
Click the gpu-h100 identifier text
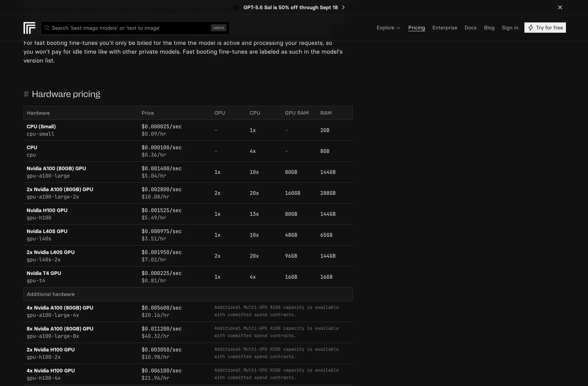(39, 218)
